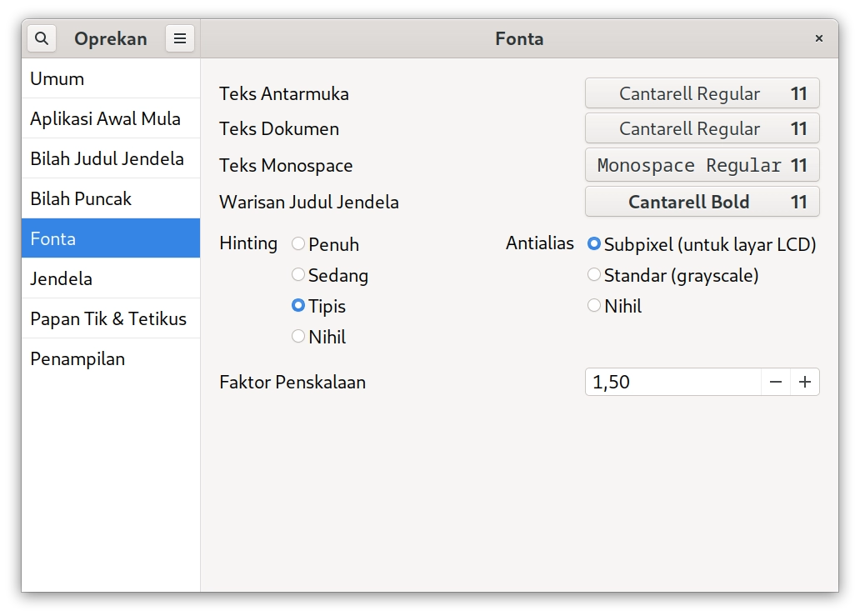Viewport: 860px width, 616px height.
Task: Confirm "Subpixel (untuk layar LCD)" is selected
Action: coord(594,243)
